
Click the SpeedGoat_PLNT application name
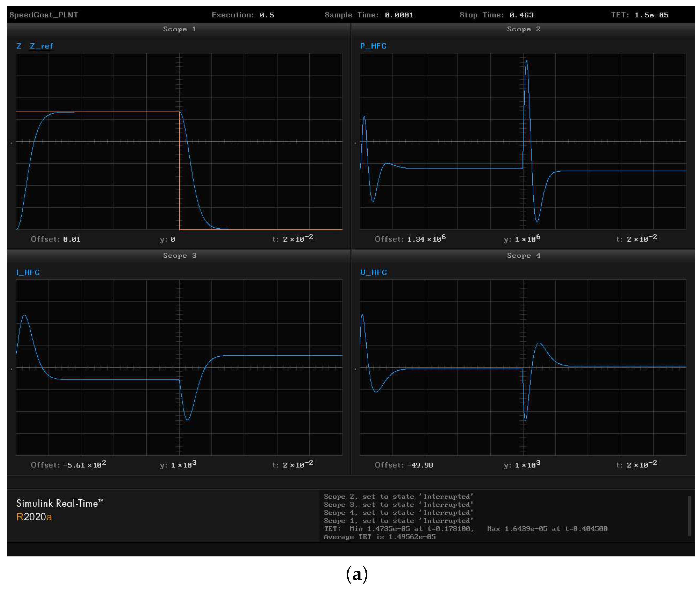point(44,15)
